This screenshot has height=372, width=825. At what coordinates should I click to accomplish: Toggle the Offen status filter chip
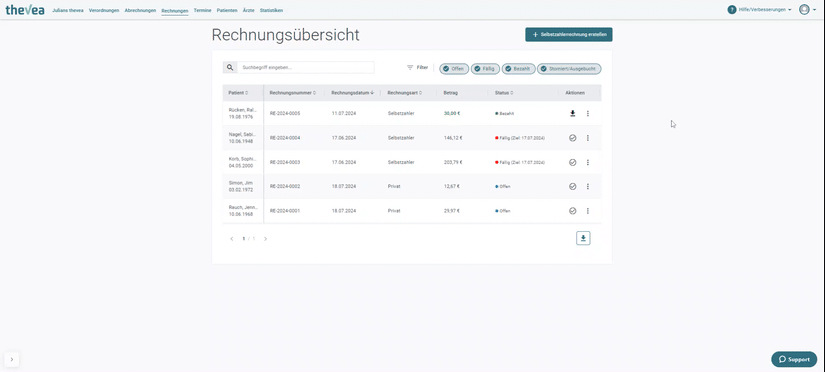coord(454,69)
